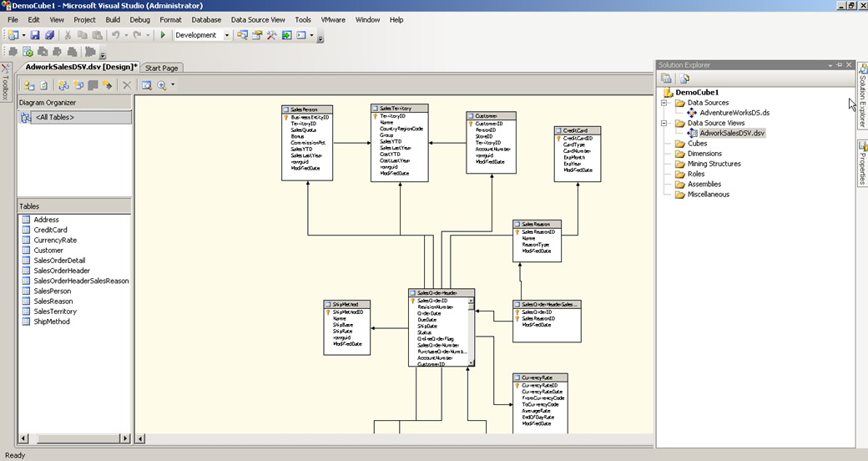Click the Cut scissors icon
Viewport: 868px width, 461px height.
click(68, 35)
